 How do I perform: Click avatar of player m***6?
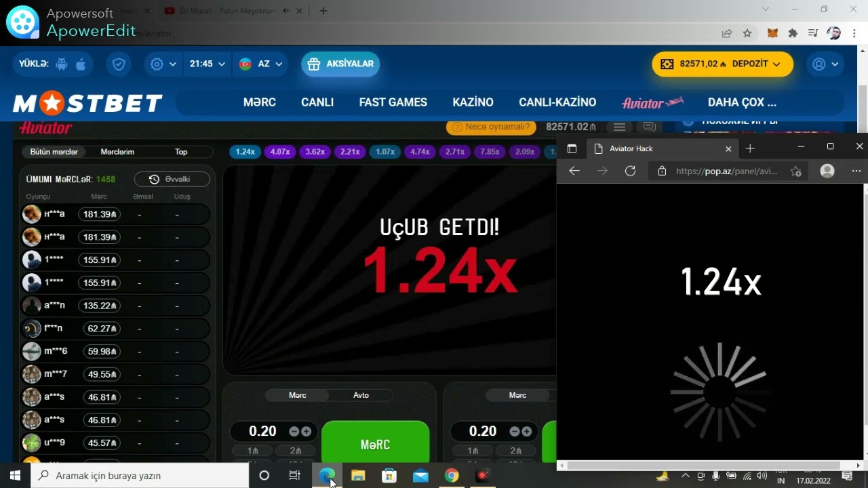(32, 351)
